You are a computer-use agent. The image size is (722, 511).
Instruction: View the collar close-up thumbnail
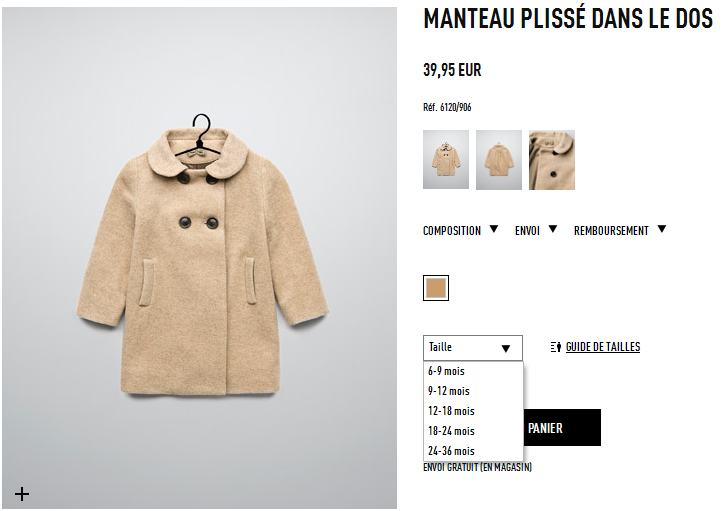pos(552,160)
